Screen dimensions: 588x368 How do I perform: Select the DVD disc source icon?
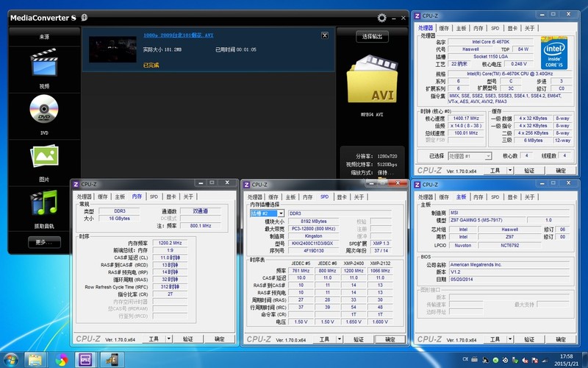(44, 109)
